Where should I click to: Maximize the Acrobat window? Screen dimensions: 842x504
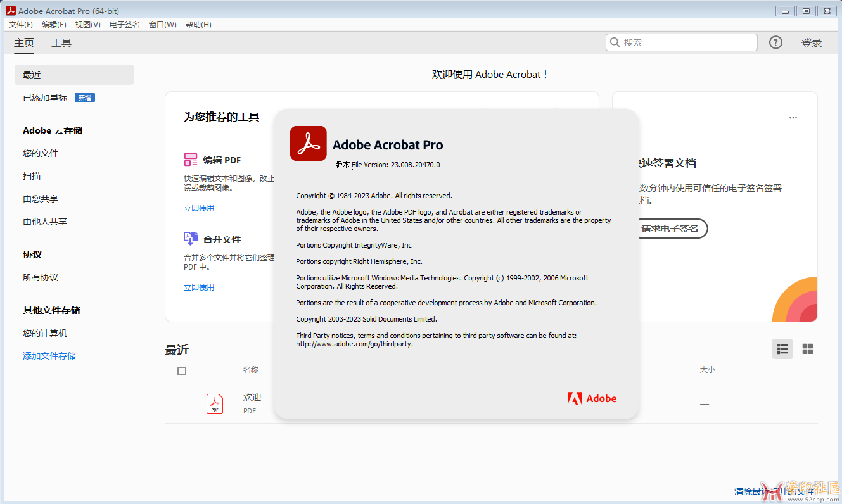(807, 11)
